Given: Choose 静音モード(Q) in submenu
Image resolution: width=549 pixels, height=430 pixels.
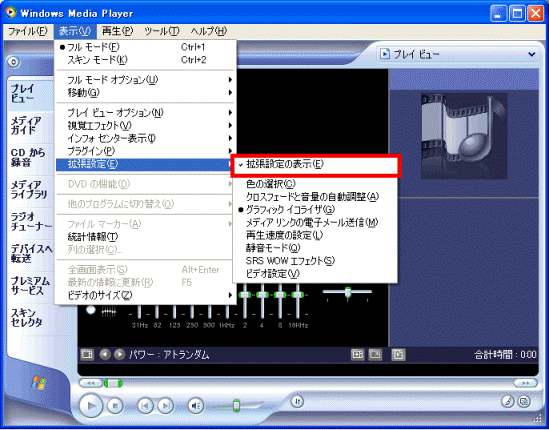Looking at the screenshot, I should coord(315,248).
